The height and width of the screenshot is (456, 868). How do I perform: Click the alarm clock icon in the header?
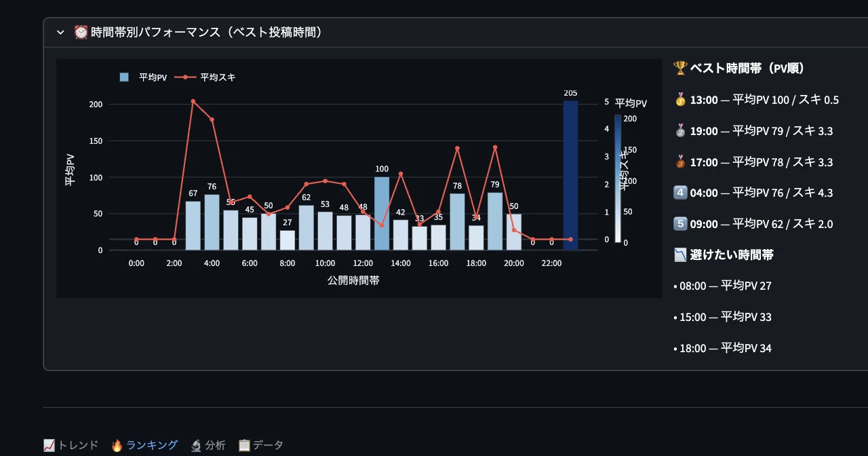coord(81,32)
